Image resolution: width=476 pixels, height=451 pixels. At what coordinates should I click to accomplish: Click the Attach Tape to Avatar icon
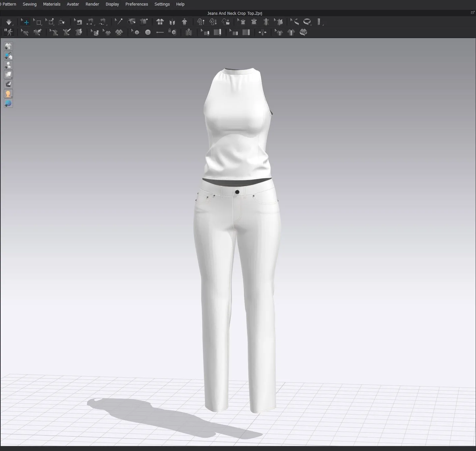(x=254, y=22)
